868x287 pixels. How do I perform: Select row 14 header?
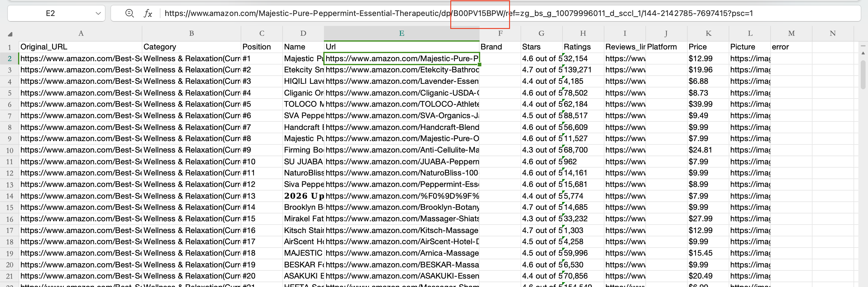[x=9, y=196]
